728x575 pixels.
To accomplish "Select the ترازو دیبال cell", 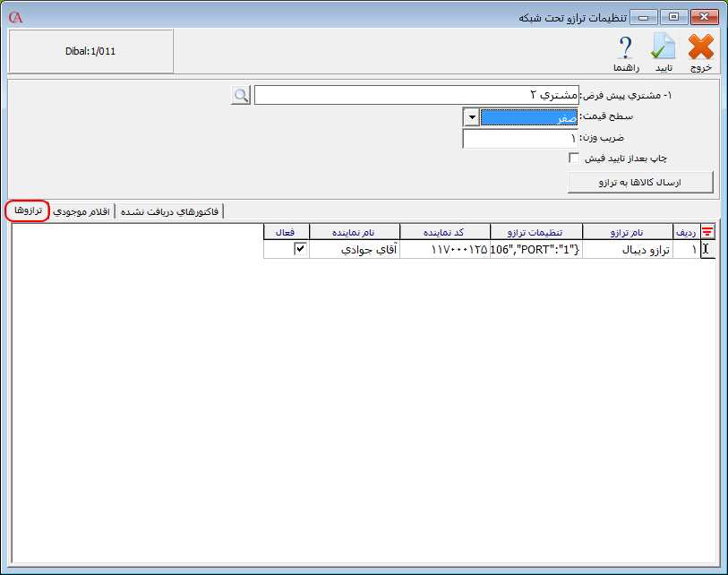I will point(627,250).
